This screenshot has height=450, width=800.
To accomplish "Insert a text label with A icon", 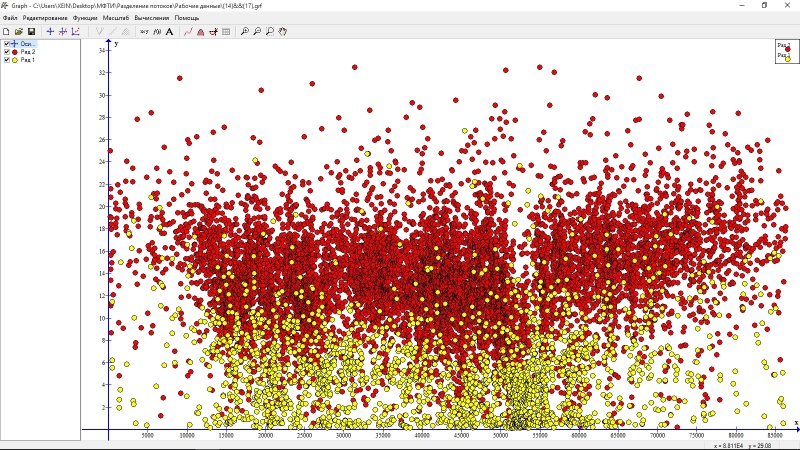I will (x=169, y=32).
